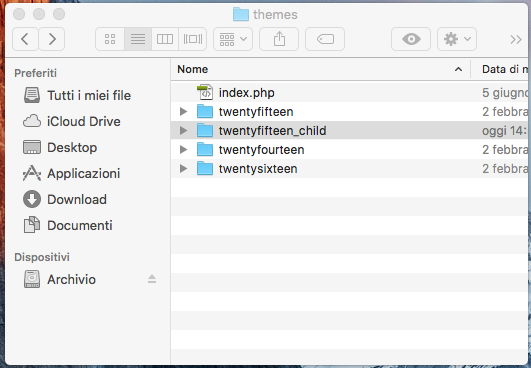Switch to icon view
Image resolution: width=531 pixels, height=368 pixels.
pos(110,39)
